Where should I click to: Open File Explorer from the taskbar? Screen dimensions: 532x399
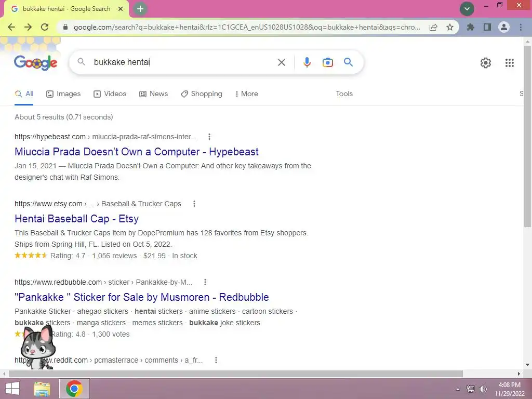42,389
